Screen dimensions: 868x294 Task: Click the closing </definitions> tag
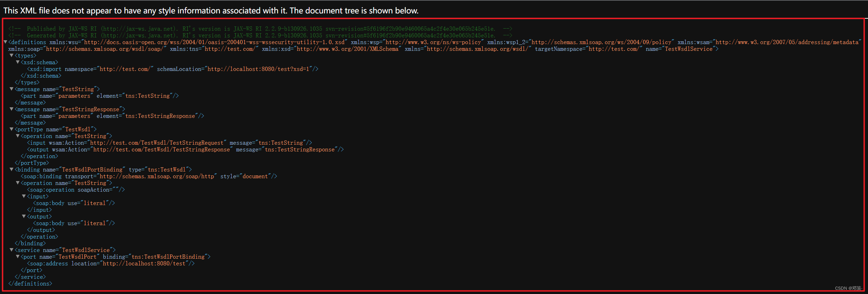[x=30, y=283]
